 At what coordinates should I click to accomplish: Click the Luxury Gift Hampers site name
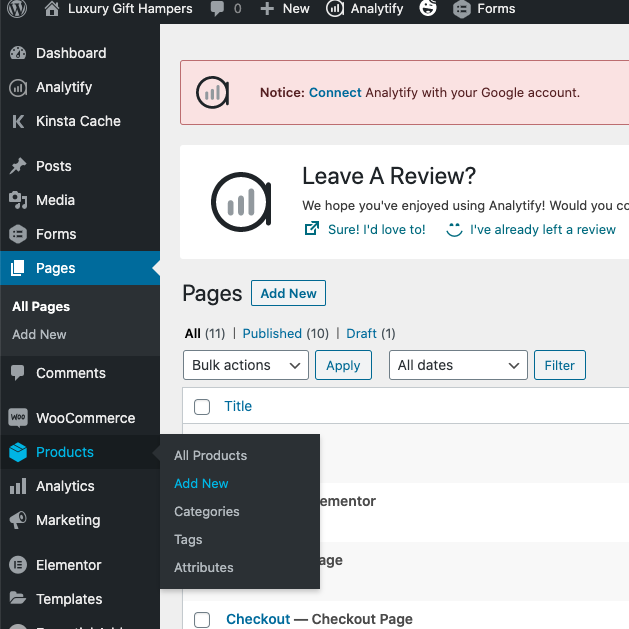tap(130, 8)
